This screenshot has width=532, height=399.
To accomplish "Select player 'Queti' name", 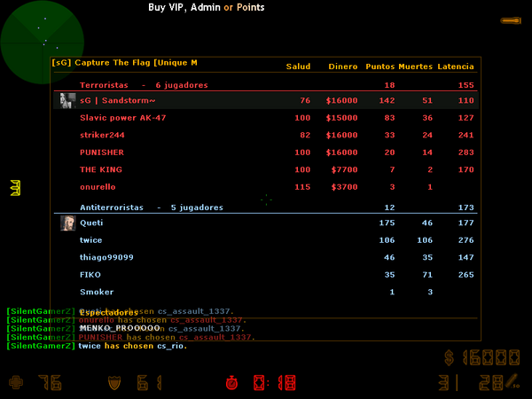I will pyautogui.click(x=91, y=223).
